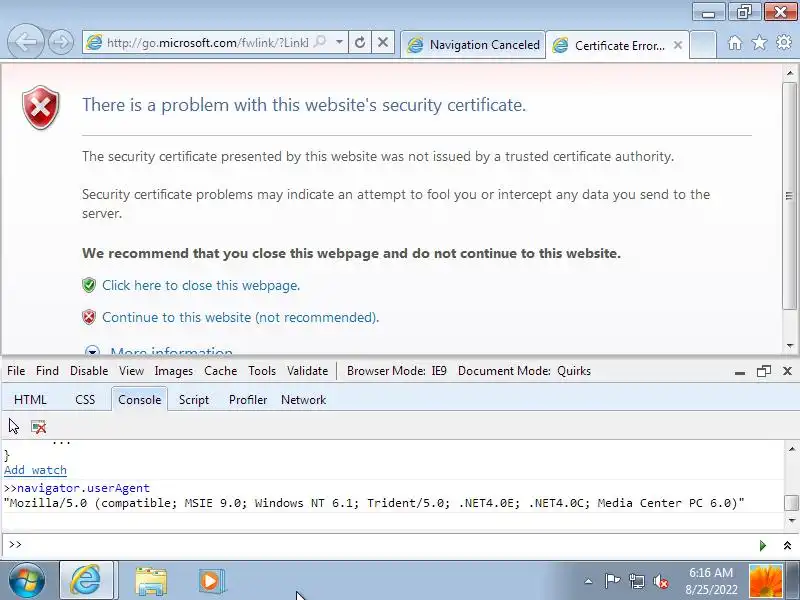Click the address bar URL field
This screenshot has width=800, height=600.
tap(207, 42)
